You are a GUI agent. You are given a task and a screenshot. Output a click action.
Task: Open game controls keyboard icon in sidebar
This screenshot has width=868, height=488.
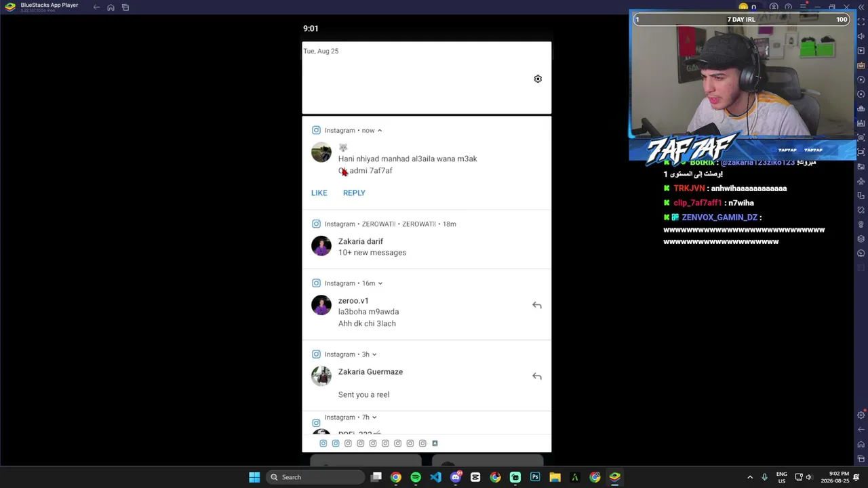pos(861,66)
